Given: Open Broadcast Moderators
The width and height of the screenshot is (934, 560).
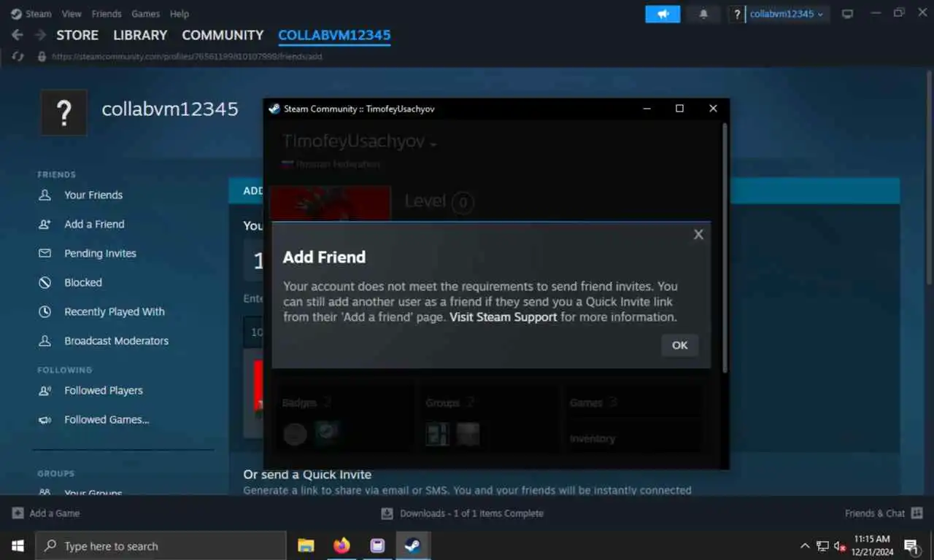Looking at the screenshot, I should [x=116, y=341].
